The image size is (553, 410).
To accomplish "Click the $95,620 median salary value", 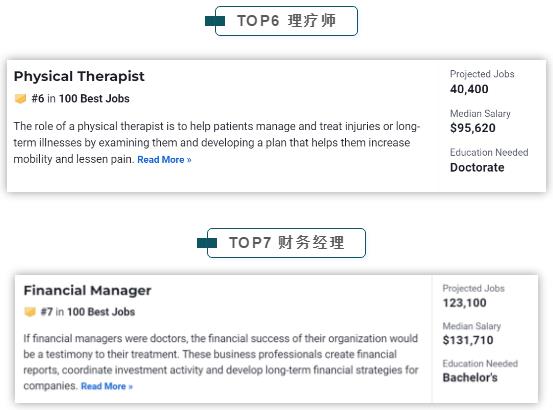I will point(473,128).
